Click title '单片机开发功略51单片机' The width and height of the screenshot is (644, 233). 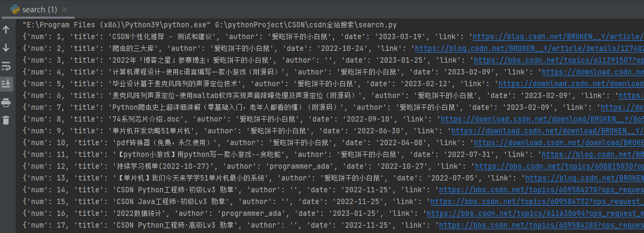[154, 131]
